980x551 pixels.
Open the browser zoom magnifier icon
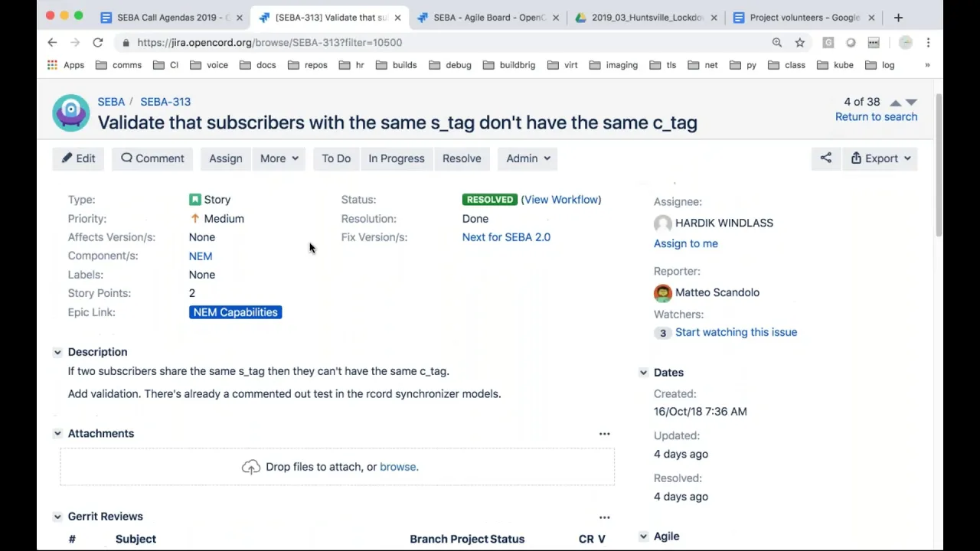[x=777, y=43]
